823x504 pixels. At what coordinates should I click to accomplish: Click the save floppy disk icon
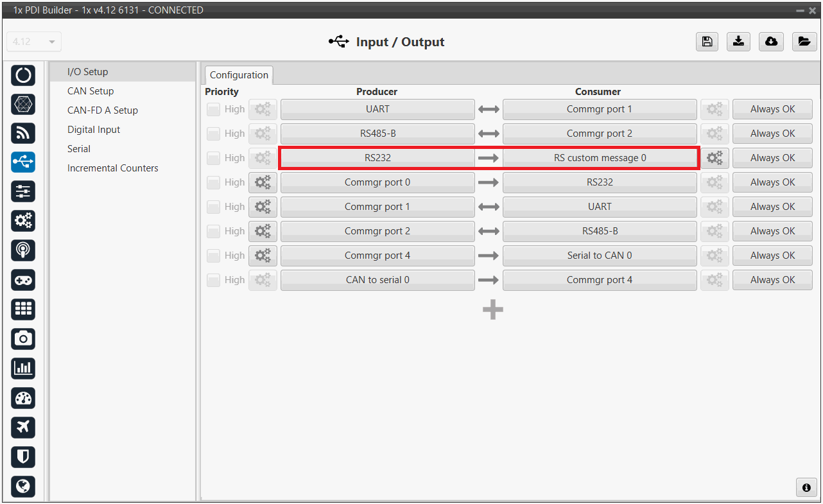coord(707,42)
